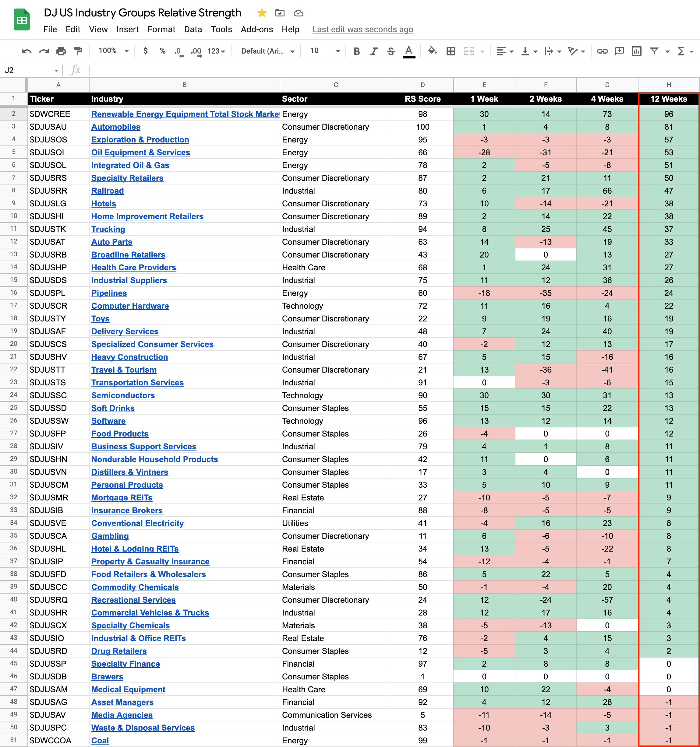This screenshot has height=747, width=700.
Task: Open the Semiconductors industry link
Action: [x=123, y=395]
